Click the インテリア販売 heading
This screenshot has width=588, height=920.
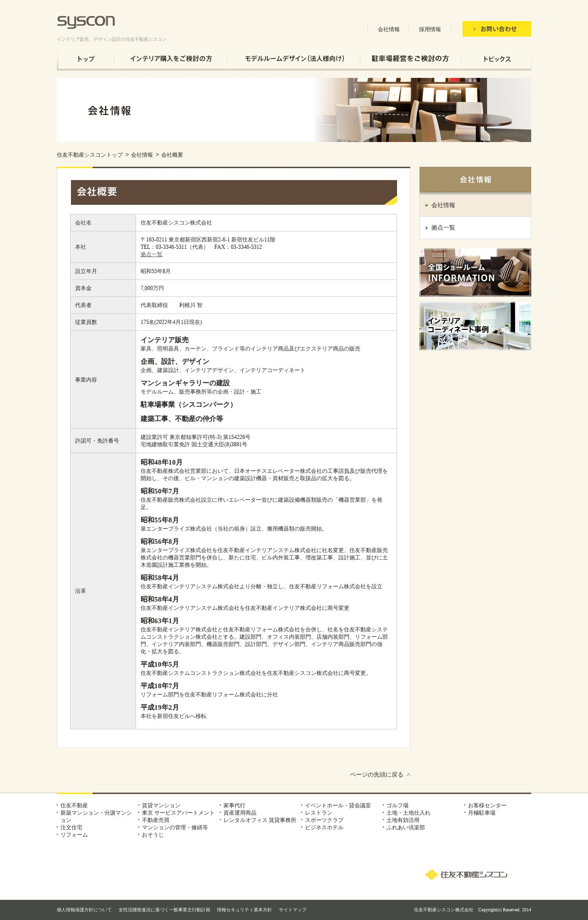tap(165, 340)
